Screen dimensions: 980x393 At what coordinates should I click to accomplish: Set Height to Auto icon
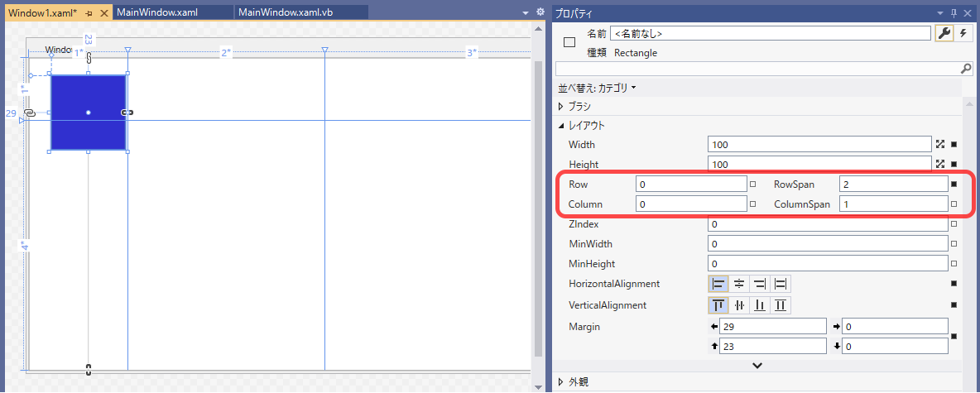click(940, 165)
